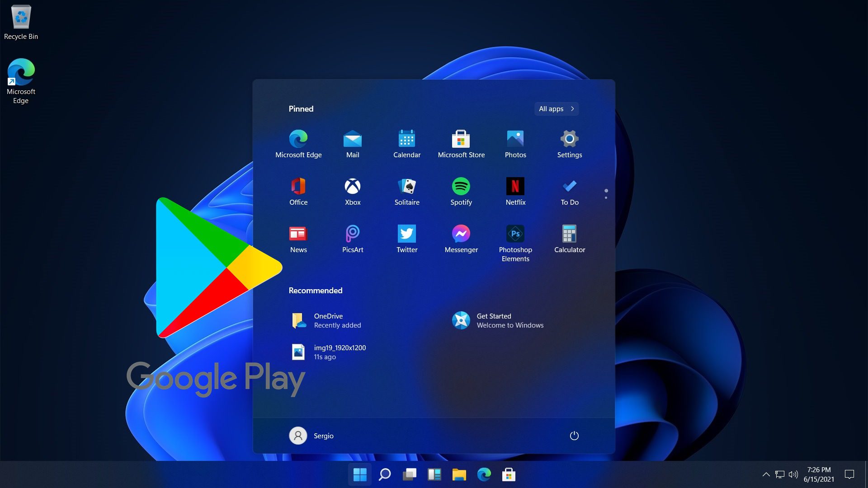This screenshot has width=868, height=488.
Task: Open Microsoft Store from the taskbar
Action: (509, 474)
